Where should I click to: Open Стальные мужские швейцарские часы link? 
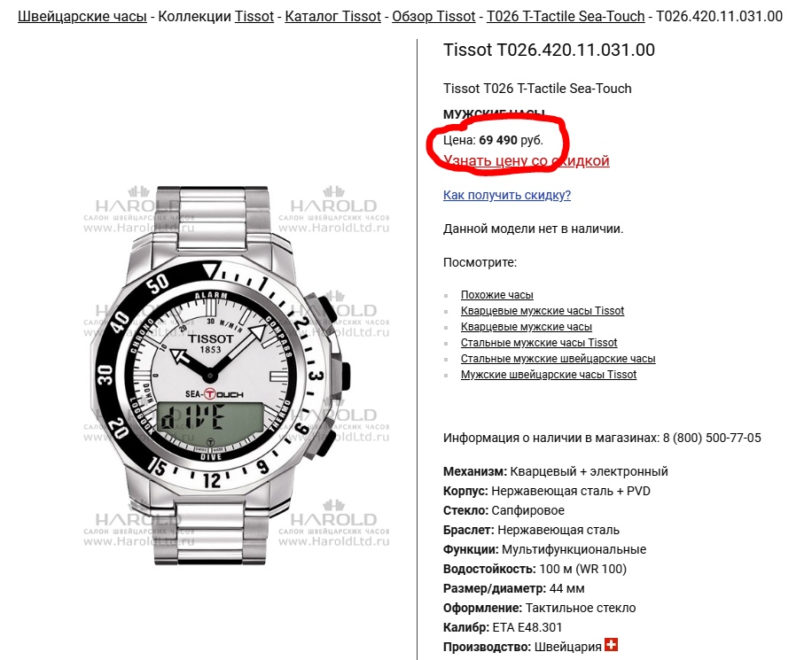click(558, 359)
